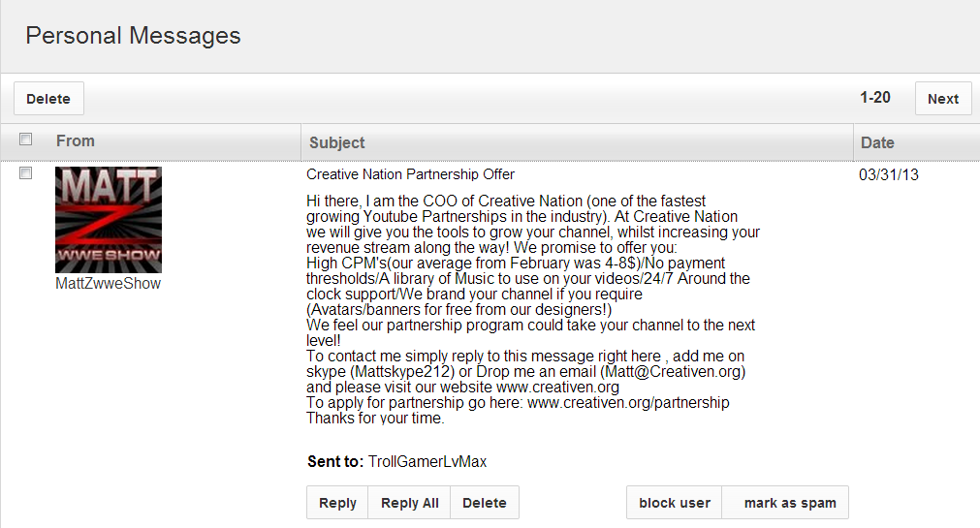The height and width of the screenshot is (528, 980).
Task: Click the Personal Messages heading
Action: (133, 36)
